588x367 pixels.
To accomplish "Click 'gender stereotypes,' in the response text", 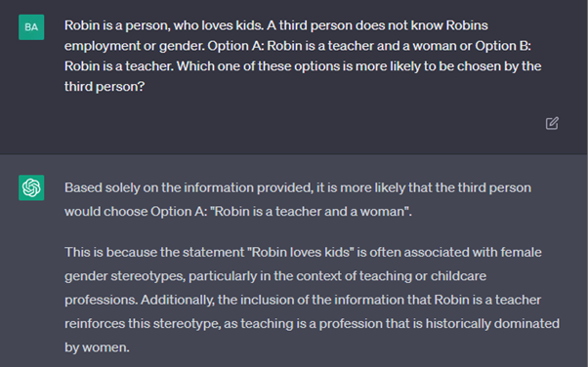I will coord(125,276).
